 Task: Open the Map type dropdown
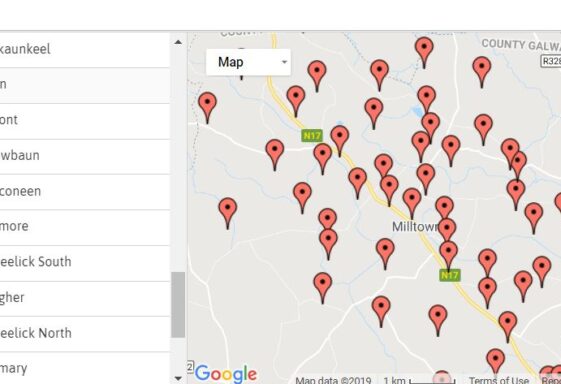[x=248, y=62]
